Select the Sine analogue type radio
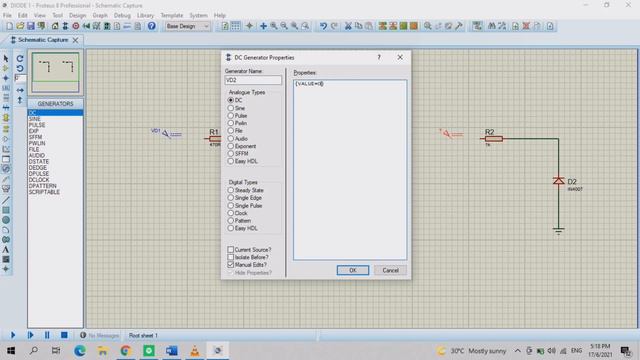640x360 pixels. [231, 108]
